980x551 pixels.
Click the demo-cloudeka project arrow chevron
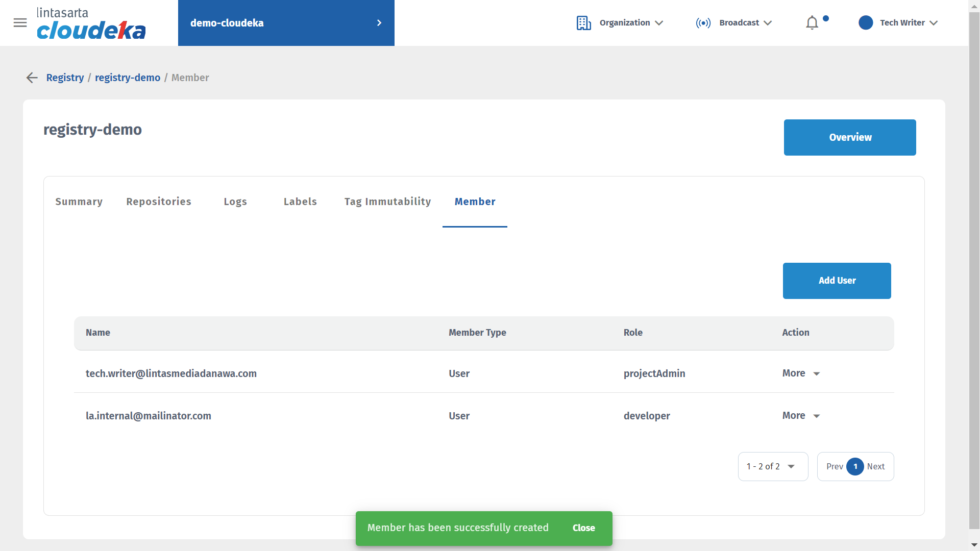(x=379, y=23)
